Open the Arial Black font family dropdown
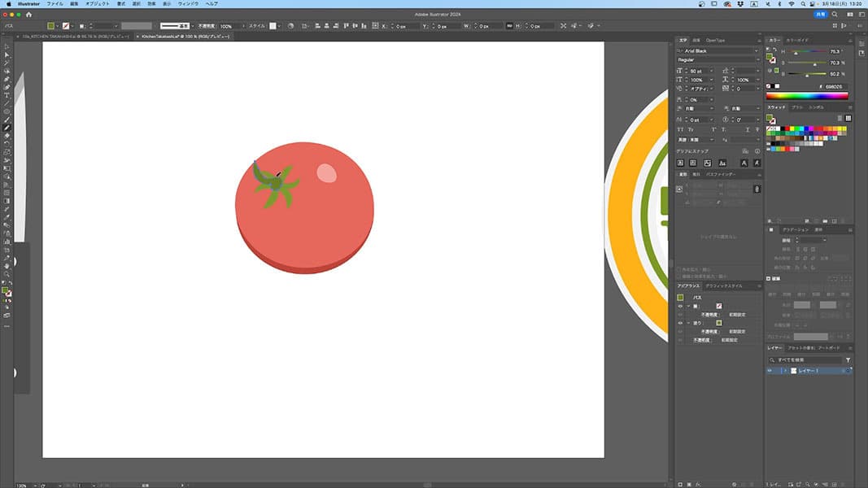Image resolution: width=868 pixels, height=488 pixels. coord(756,50)
